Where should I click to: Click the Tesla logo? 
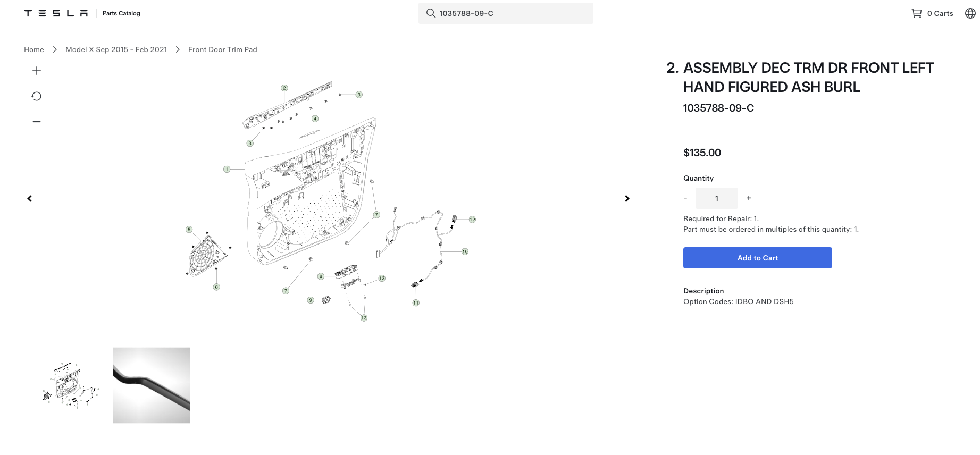56,13
